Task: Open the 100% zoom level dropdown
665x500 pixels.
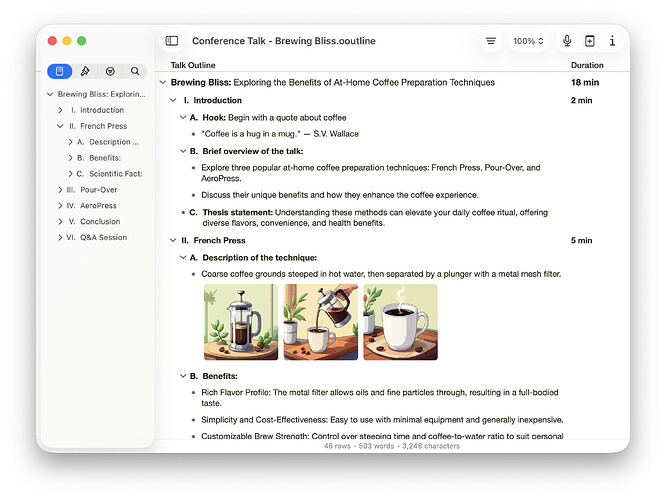Action: (x=528, y=41)
